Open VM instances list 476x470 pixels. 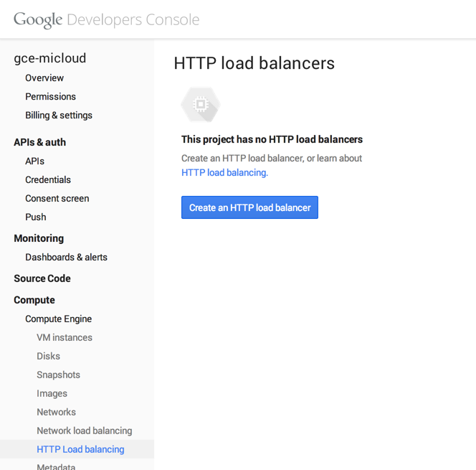pos(65,337)
